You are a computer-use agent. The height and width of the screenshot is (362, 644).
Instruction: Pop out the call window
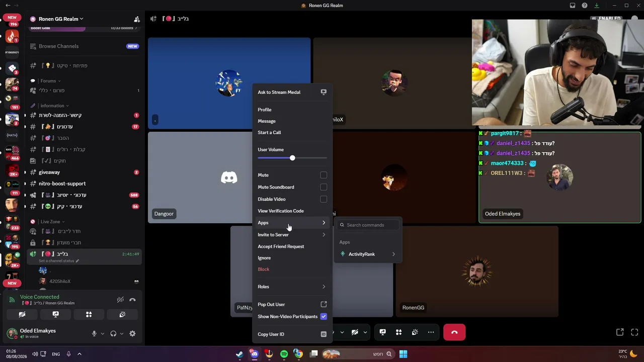pos(620,332)
